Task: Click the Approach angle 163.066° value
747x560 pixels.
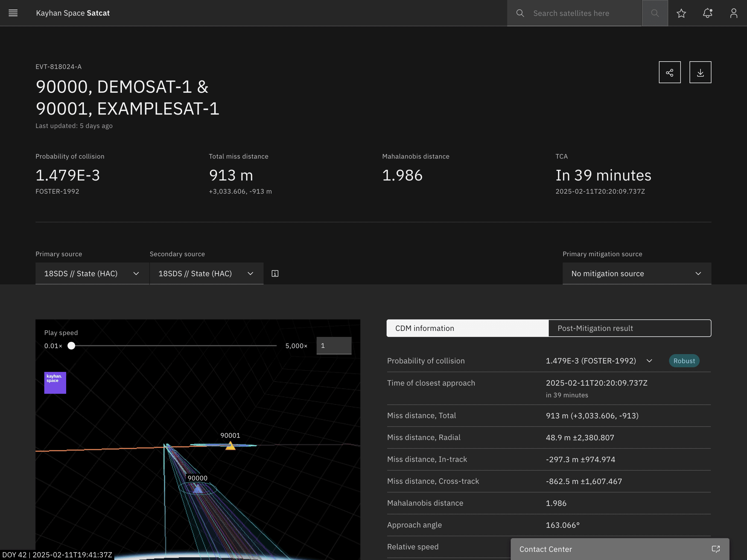Action: tap(562, 525)
